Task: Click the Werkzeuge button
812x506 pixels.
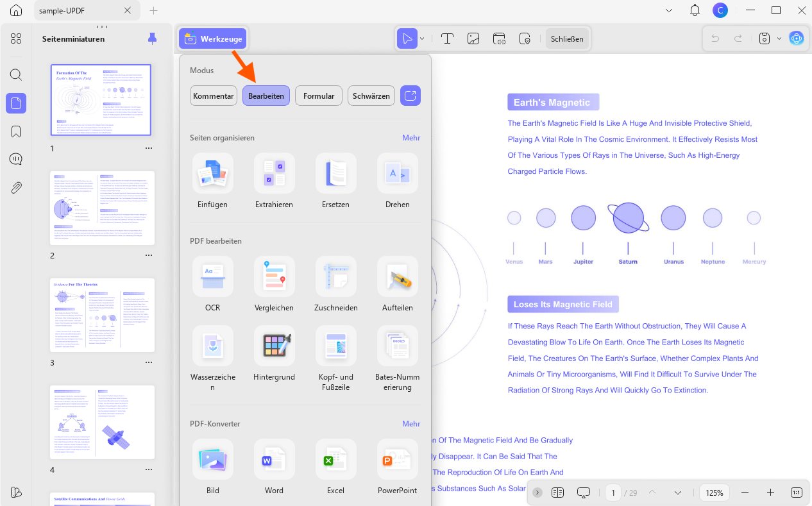Action: (x=213, y=39)
